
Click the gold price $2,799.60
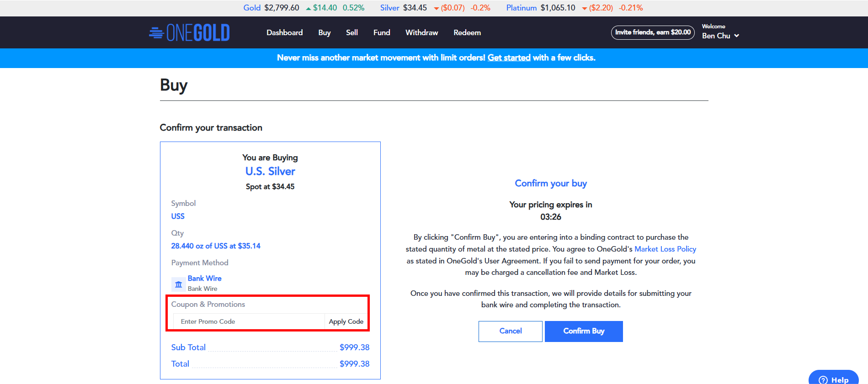click(282, 8)
